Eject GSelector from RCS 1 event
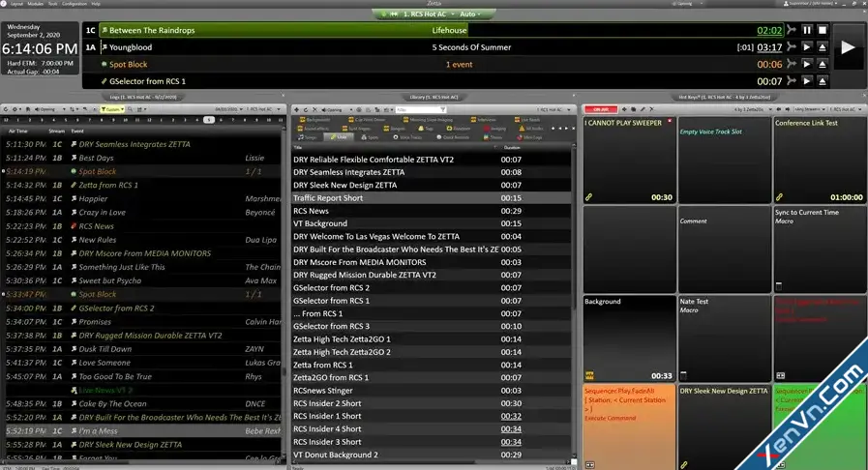This screenshot has width=868, height=470. (823, 81)
